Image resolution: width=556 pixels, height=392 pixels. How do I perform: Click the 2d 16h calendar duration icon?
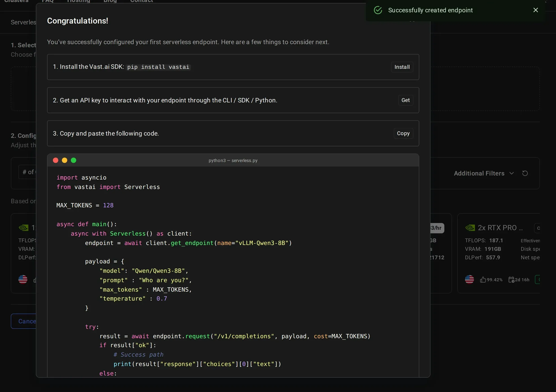coord(511,280)
